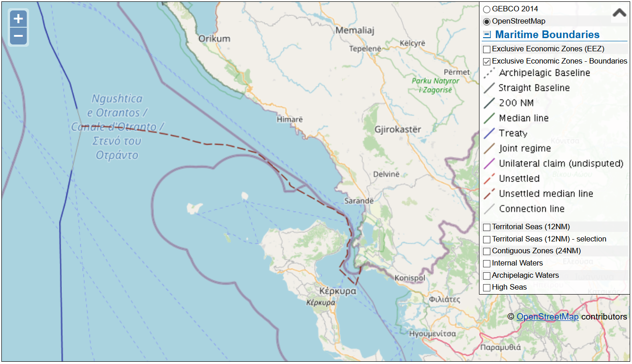Zoom out with the minus button

click(x=18, y=36)
